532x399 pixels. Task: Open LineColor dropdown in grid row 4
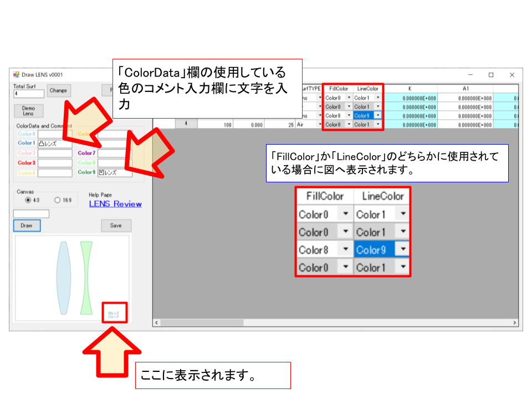click(x=378, y=125)
